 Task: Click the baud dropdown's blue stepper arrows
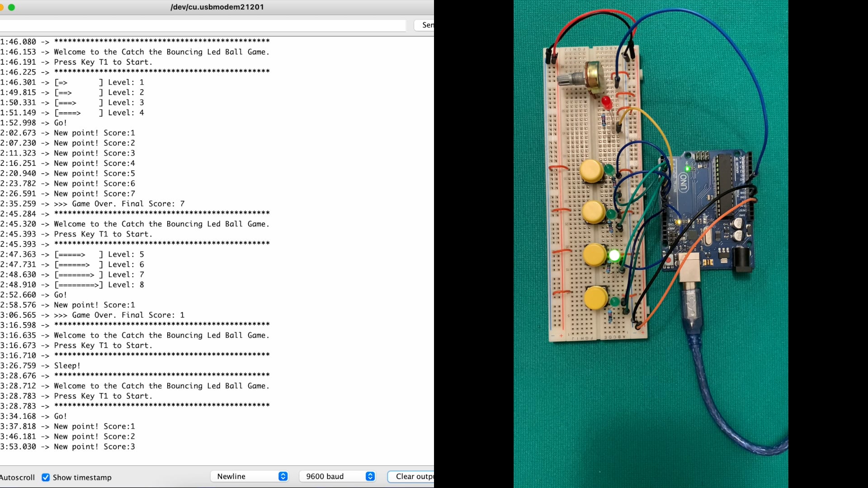click(370, 476)
